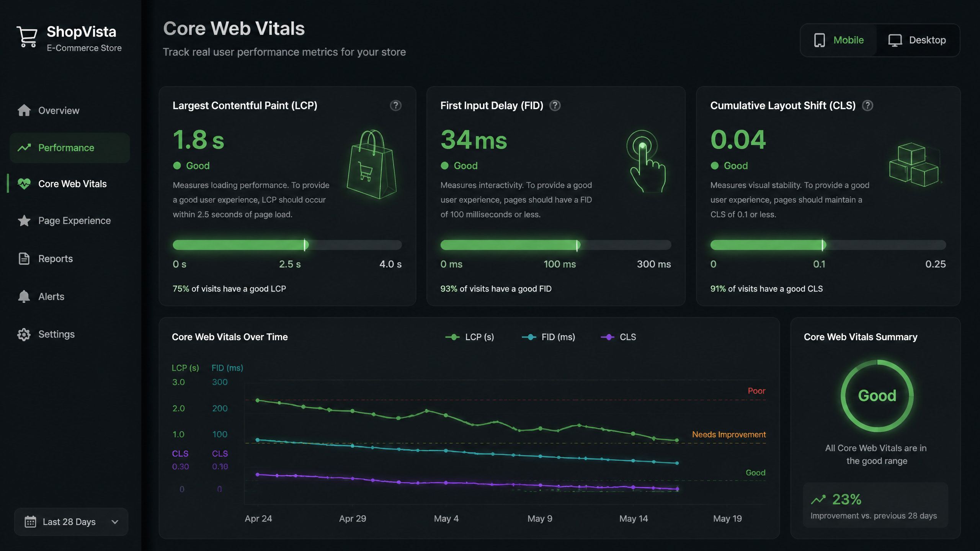Expand the date range chevron arrow
The height and width of the screenshot is (551, 980).
pos(114,522)
